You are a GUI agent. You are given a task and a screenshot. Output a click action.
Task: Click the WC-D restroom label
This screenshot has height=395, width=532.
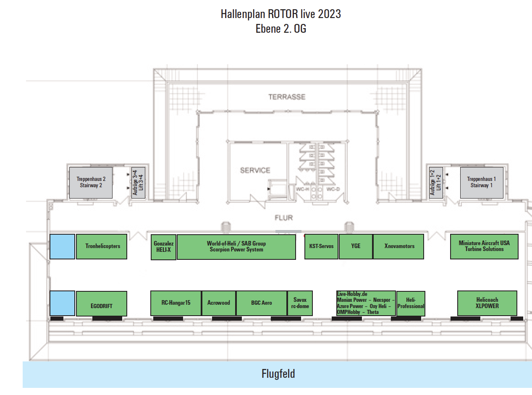(x=333, y=189)
